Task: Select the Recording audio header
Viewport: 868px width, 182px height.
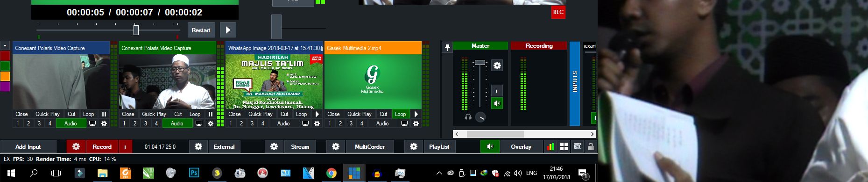Action: point(539,46)
